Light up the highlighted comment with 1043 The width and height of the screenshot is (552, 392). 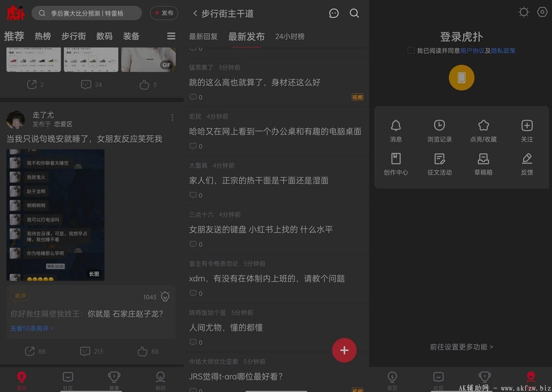click(x=165, y=296)
